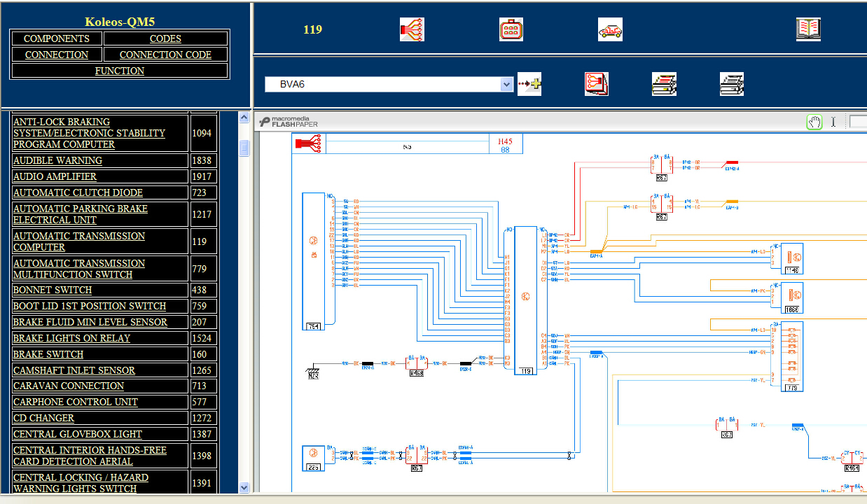
Task: Click the yellow 119 code in header
Action: (312, 29)
